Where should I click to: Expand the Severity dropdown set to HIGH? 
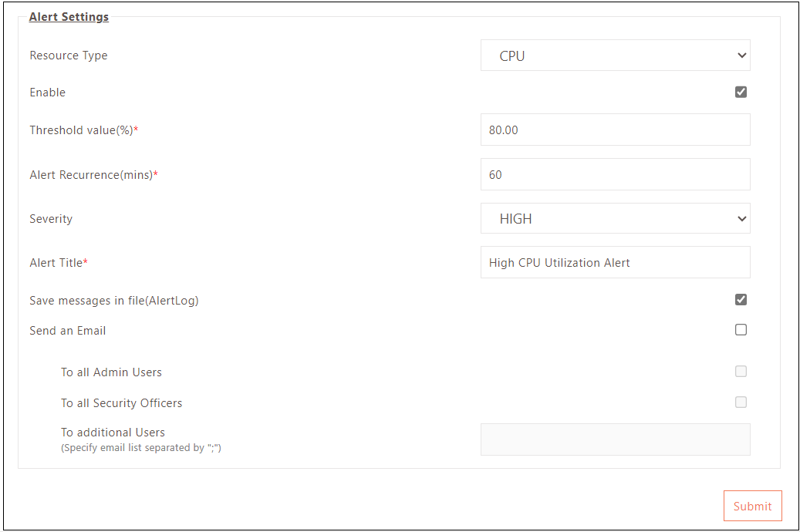pyautogui.click(x=615, y=219)
